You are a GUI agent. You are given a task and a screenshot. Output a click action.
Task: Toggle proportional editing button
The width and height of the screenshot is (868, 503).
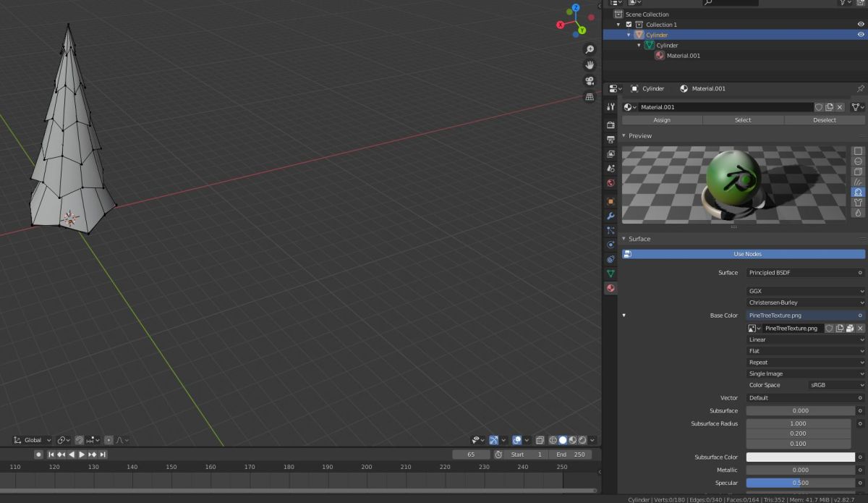[109, 440]
